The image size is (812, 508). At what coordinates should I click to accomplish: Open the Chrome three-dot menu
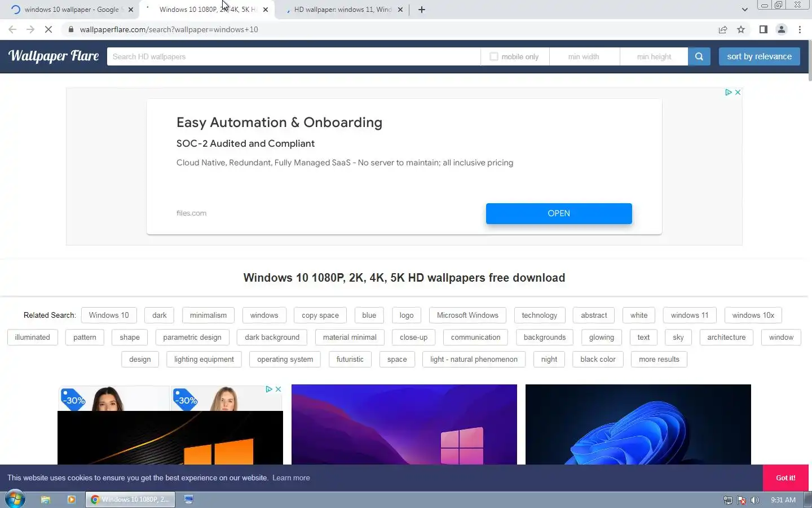click(800, 29)
